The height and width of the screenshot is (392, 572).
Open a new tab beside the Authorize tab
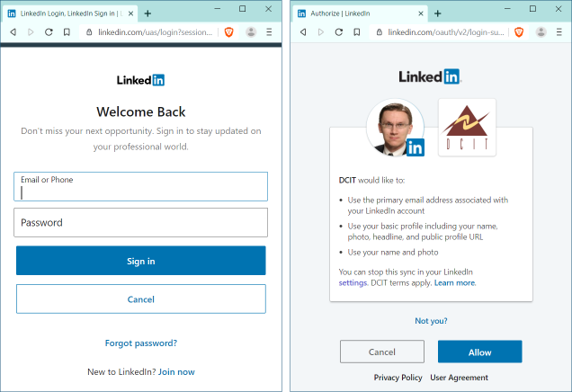437,13
